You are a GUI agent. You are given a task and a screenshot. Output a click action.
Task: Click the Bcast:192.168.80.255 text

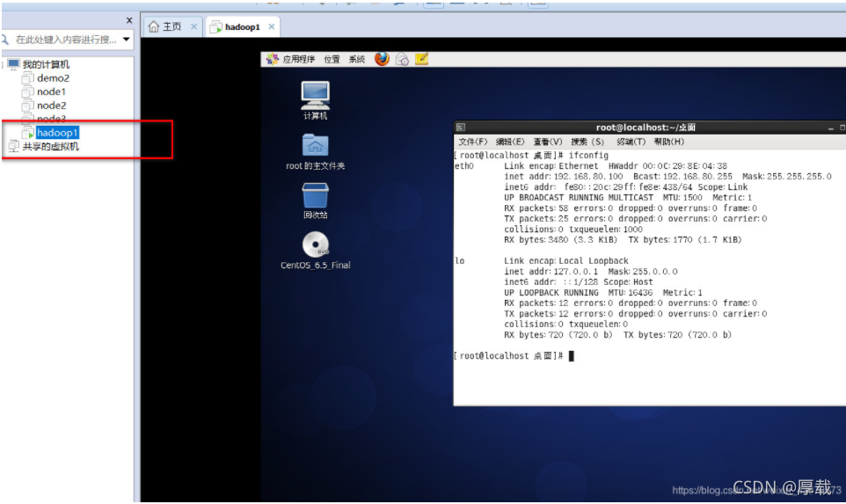tap(682, 177)
